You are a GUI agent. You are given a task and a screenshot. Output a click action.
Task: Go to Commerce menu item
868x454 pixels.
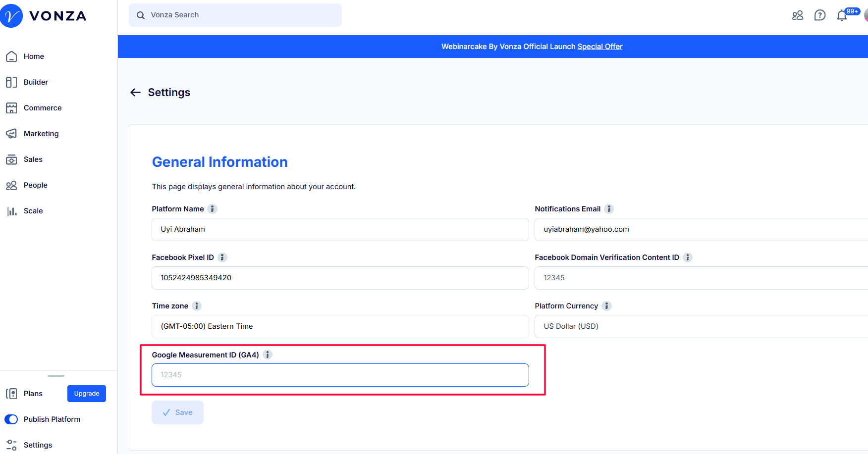(43, 108)
